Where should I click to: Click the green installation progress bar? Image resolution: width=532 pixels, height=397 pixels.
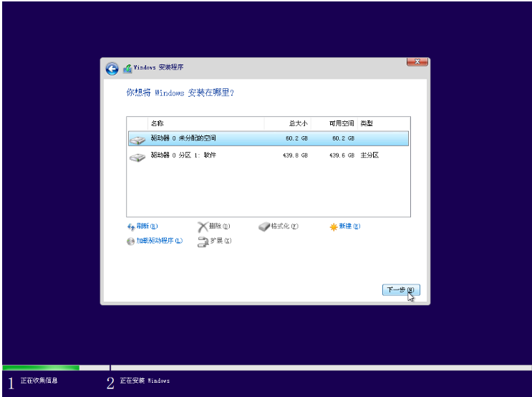(x=41, y=368)
